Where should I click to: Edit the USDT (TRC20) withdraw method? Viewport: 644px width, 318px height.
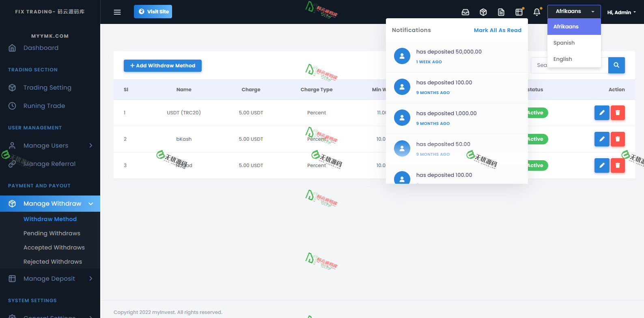[601, 113]
